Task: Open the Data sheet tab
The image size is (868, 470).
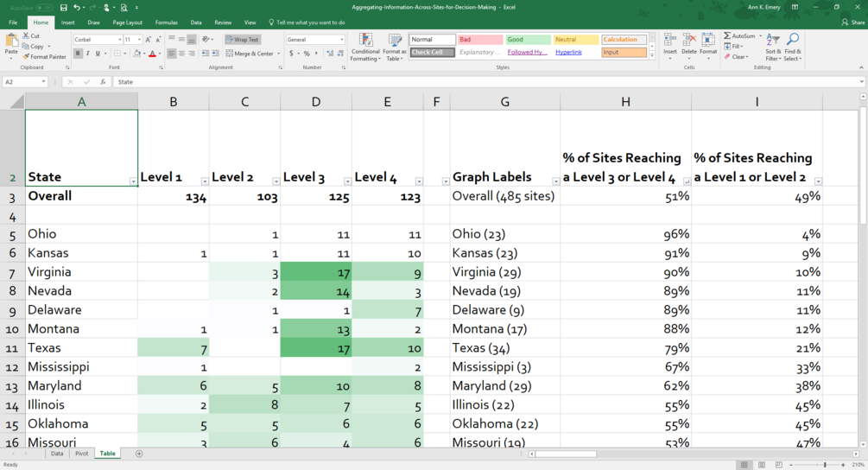Action: (x=56, y=454)
